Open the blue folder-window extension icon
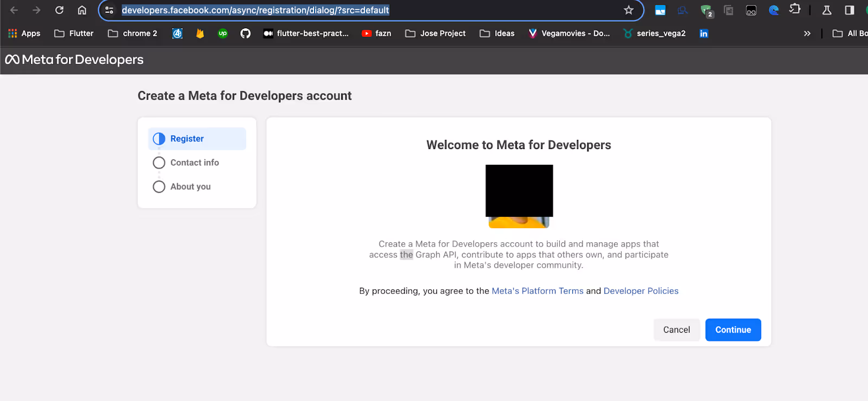The image size is (868, 401). tap(660, 10)
